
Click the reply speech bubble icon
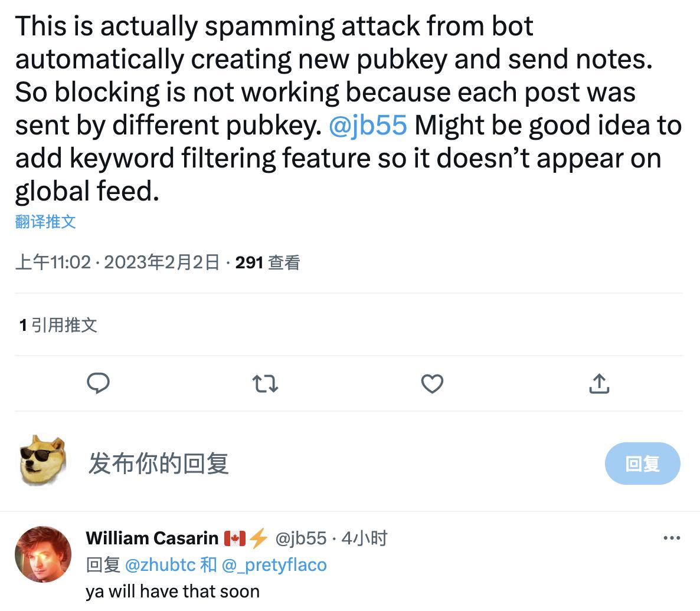pos(98,384)
